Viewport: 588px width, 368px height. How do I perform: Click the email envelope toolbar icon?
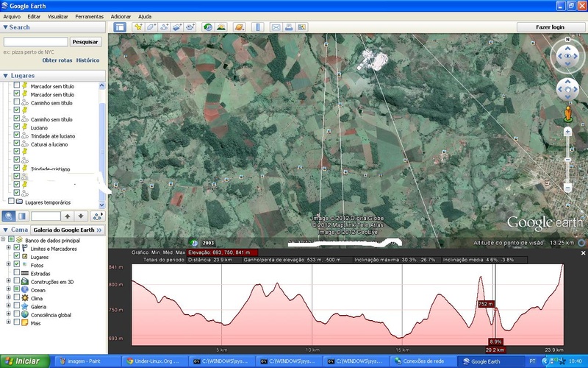[276, 27]
